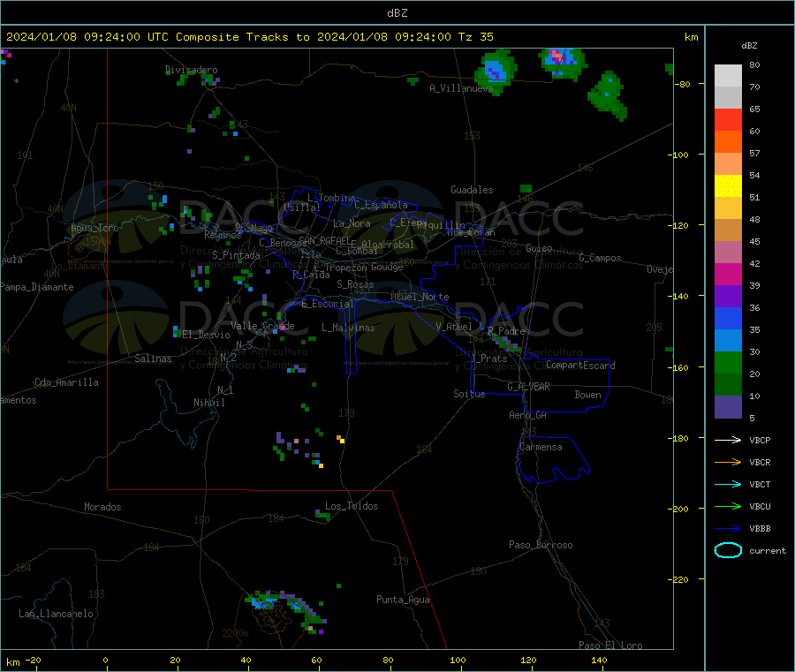Click the 'SAN_RAFAEL' map label
The height and width of the screenshot is (672, 795).
(324, 240)
